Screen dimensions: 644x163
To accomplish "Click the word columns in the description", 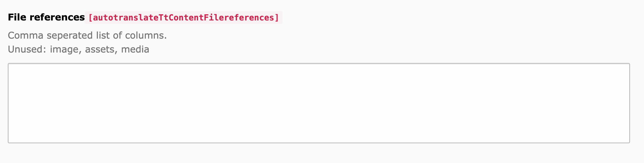I will coord(146,36).
